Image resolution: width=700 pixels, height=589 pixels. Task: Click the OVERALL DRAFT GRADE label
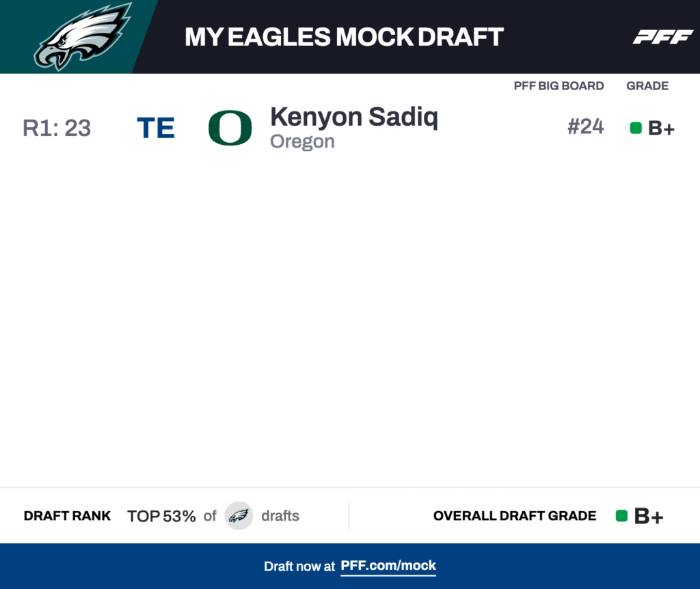click(515, 516)
